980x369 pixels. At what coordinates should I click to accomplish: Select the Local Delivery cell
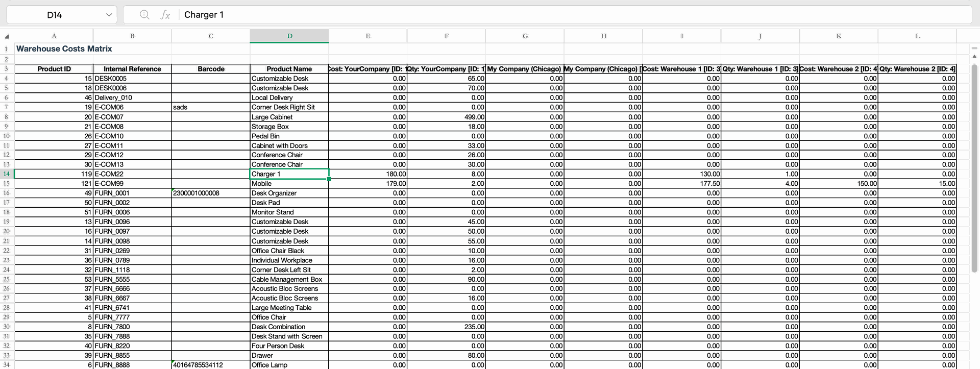tap(289, 97)
